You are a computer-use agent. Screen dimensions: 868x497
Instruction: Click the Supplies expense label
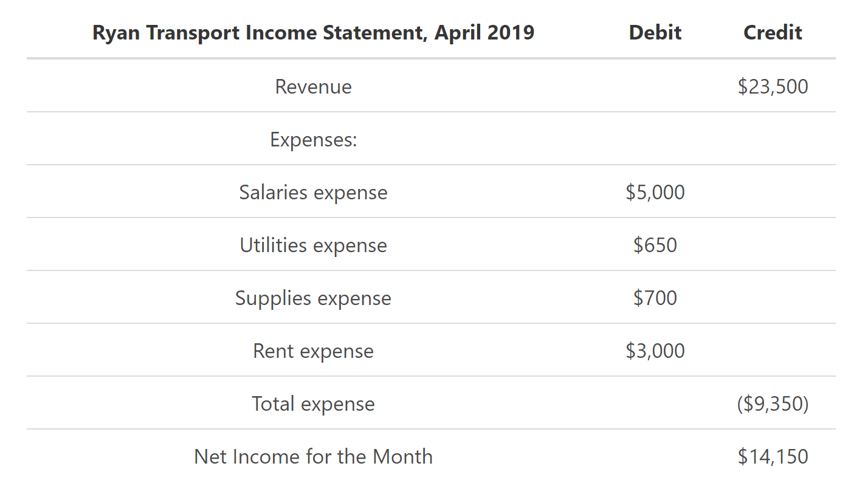pos(313,298)
